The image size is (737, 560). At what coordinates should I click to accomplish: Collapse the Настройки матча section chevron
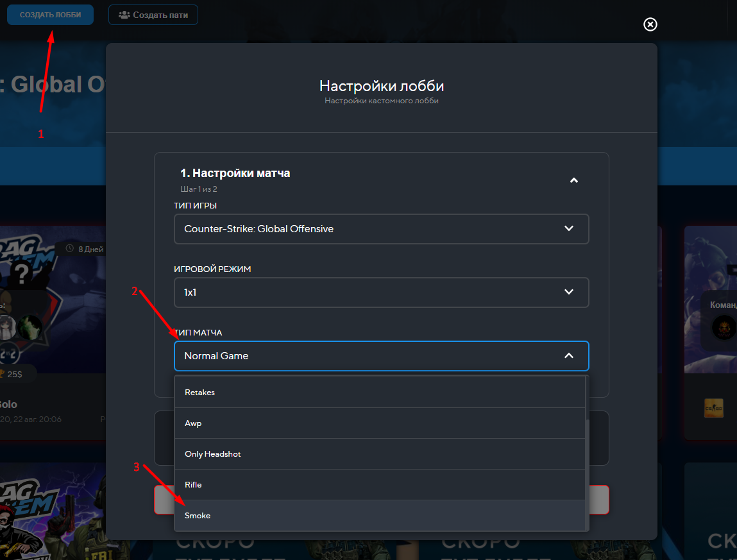(574, 180)
